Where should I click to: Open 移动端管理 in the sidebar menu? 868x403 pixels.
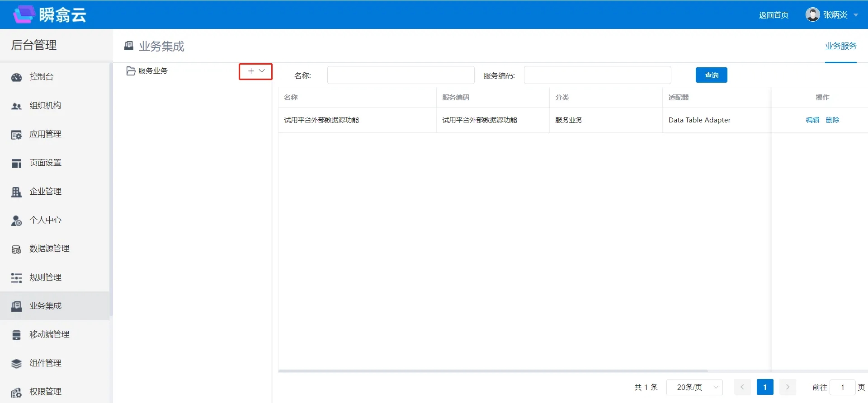tap(49, 334)
